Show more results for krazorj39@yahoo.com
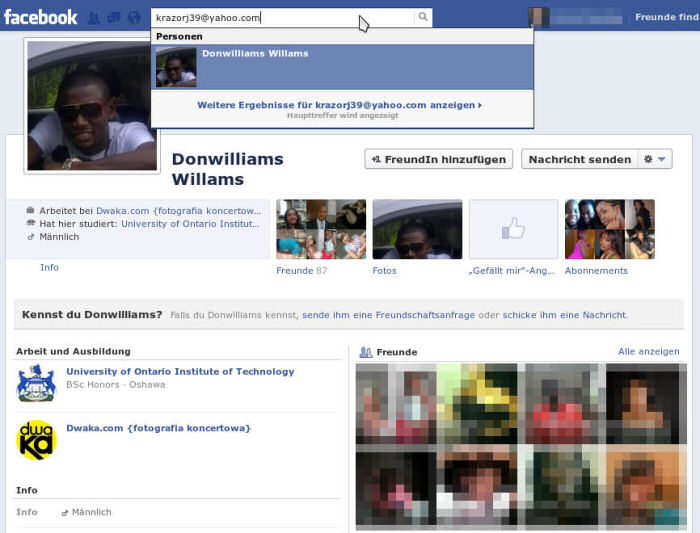The image size is (700, 533). click(x=339, y=105)
